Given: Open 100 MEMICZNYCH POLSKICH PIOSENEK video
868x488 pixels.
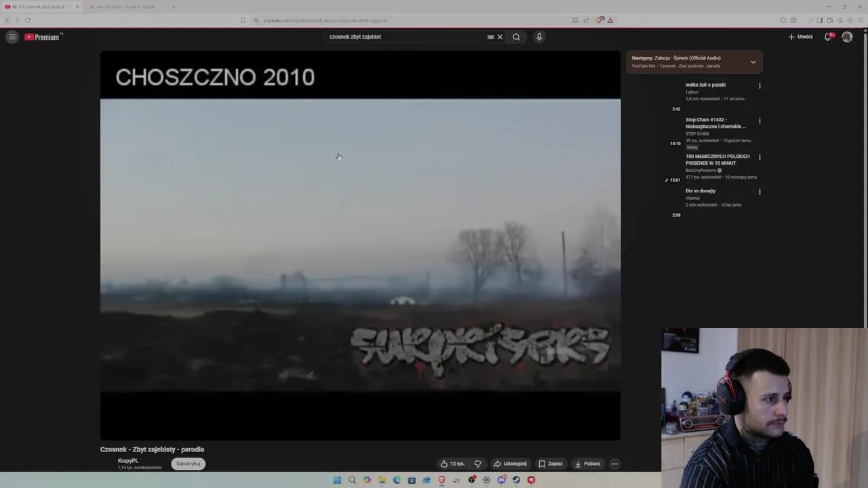Looking at the screenshot, I should (x=717, y=159).
